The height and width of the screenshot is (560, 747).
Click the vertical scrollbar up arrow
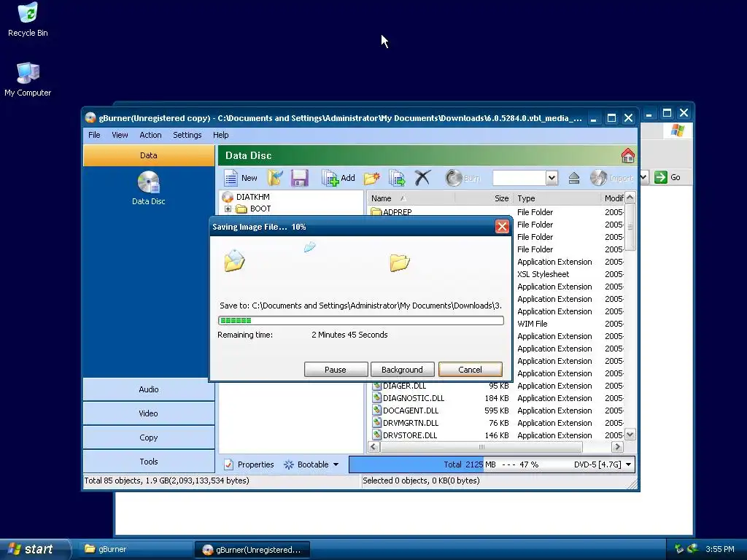(x=630, y=197)
